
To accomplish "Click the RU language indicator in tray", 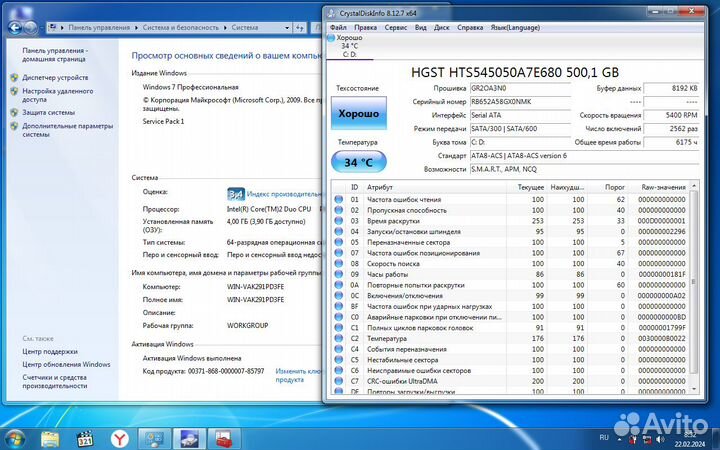I will point(604,437).
